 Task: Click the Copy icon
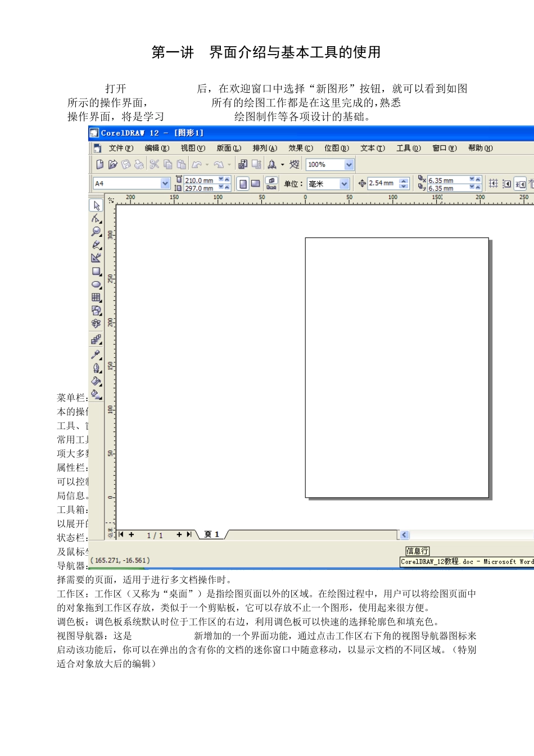coord(168,164)
